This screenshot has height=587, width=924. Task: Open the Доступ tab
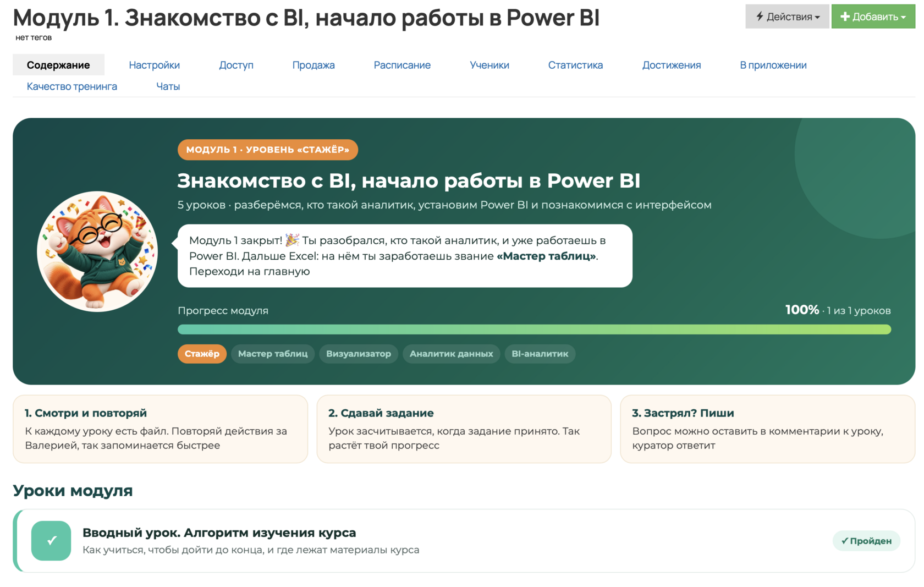pos(236,65)
